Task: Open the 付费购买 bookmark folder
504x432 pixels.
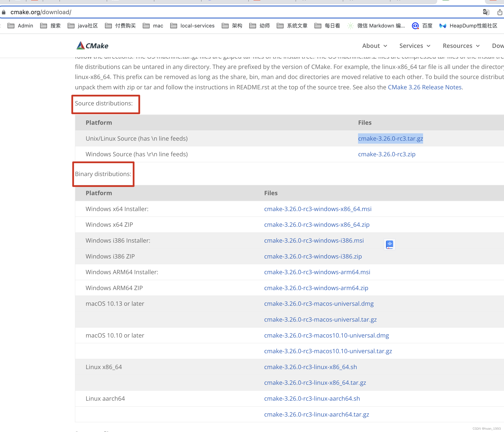Action: point(120,26)
